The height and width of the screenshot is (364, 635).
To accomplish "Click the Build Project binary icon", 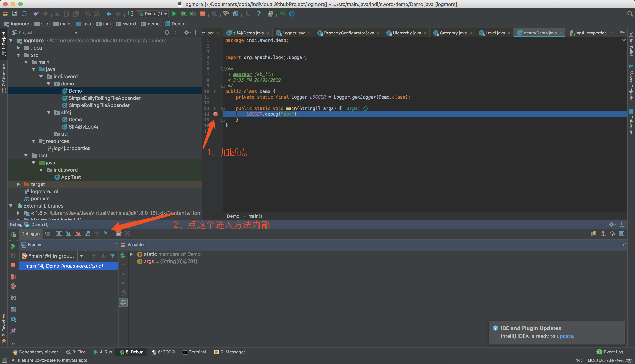I will click(130, 14).
